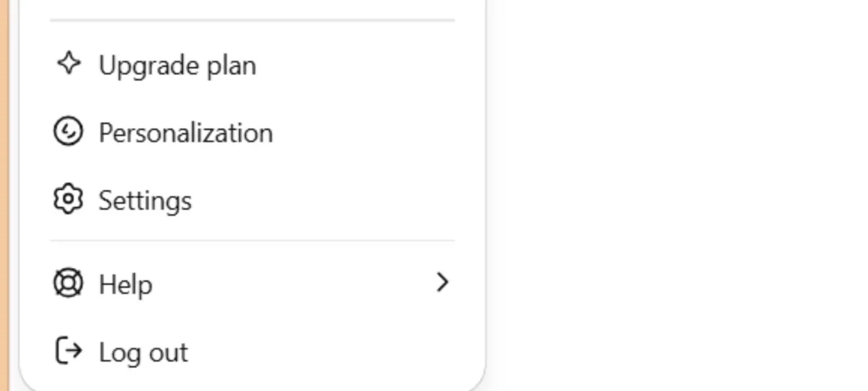Click blank white area outside the menu
Viewport: 868px width, 391px height.
coord(678,195)
